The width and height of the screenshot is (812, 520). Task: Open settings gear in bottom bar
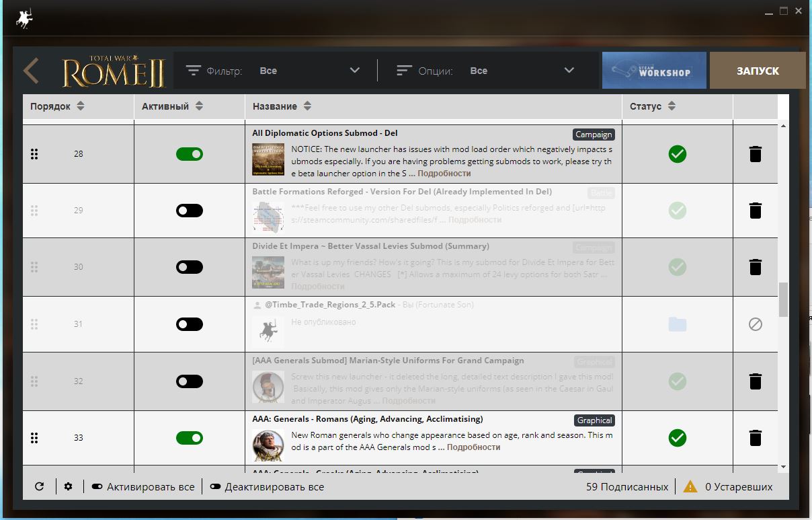(x=69, y=486)
